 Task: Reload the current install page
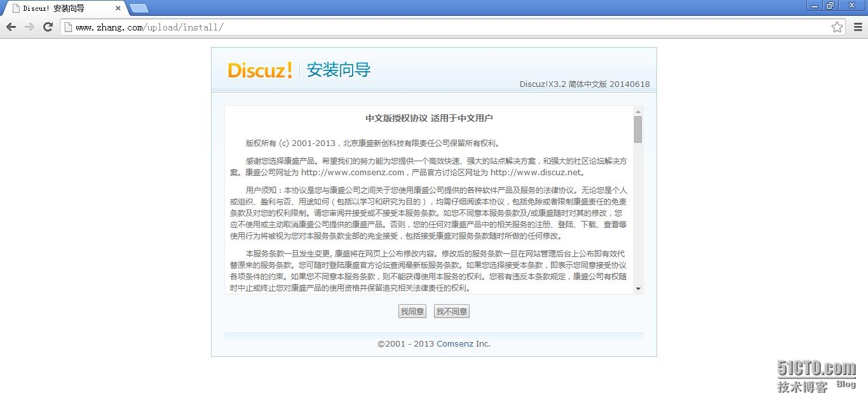[48, 27]
